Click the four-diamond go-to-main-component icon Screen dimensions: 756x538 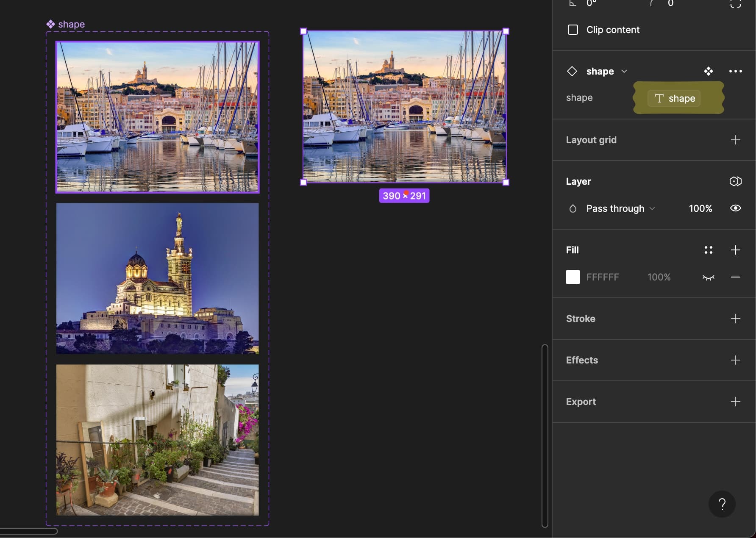coord(709,71)
